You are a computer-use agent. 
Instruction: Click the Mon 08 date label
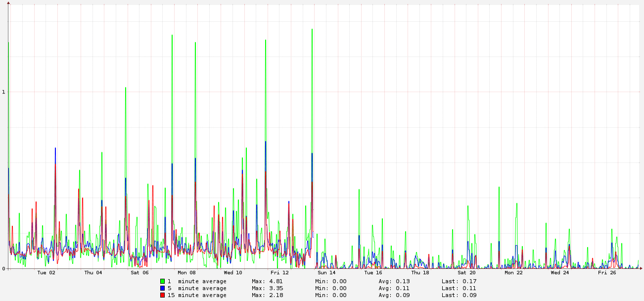[186, 272]
